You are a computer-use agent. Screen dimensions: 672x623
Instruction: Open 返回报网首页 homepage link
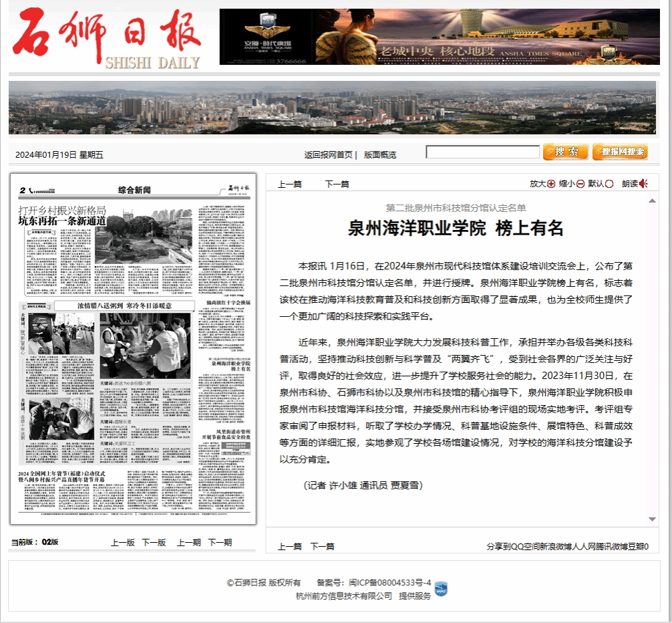pos(328,154)
